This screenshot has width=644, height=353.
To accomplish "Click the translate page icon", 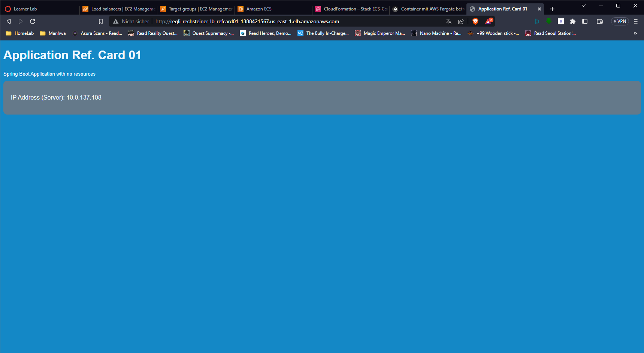I will tap(449, 21).
